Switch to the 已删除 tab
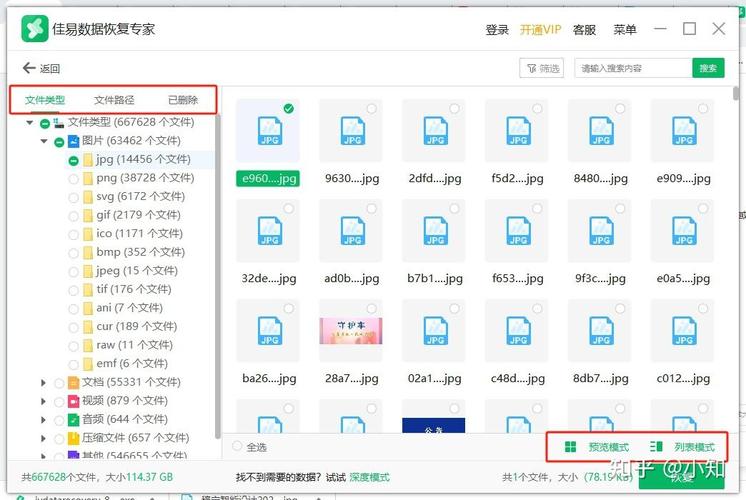The height and width of the screenshot is (500, 746). coord(183,100)
